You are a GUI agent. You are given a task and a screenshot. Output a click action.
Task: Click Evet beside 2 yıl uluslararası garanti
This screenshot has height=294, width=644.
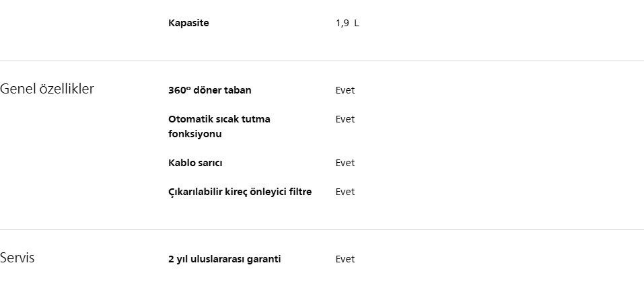click(x=345, y=259)
